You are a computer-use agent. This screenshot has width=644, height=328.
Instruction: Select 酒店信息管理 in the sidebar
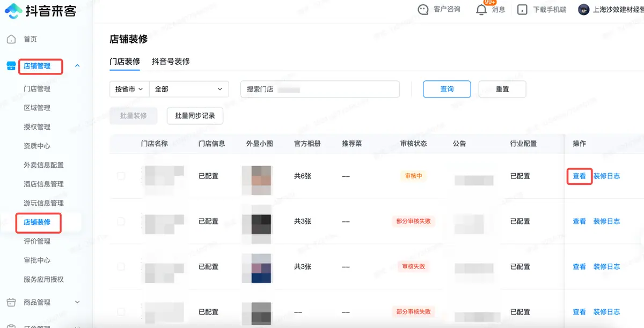pos(43,184)
